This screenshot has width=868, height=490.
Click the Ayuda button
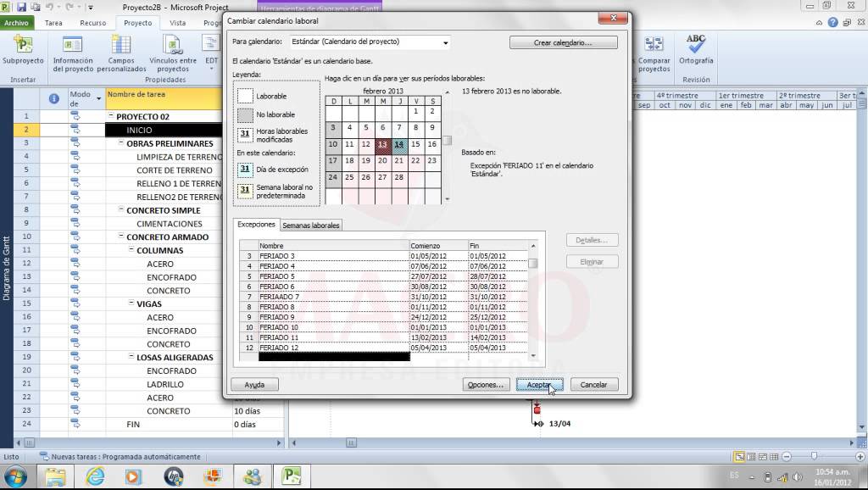(254, 384)
